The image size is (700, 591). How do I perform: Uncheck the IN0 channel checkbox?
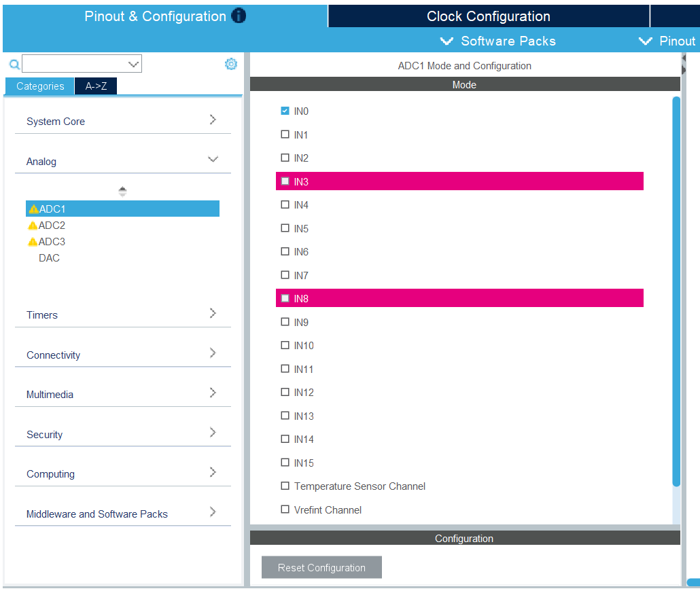click(285, 111)
